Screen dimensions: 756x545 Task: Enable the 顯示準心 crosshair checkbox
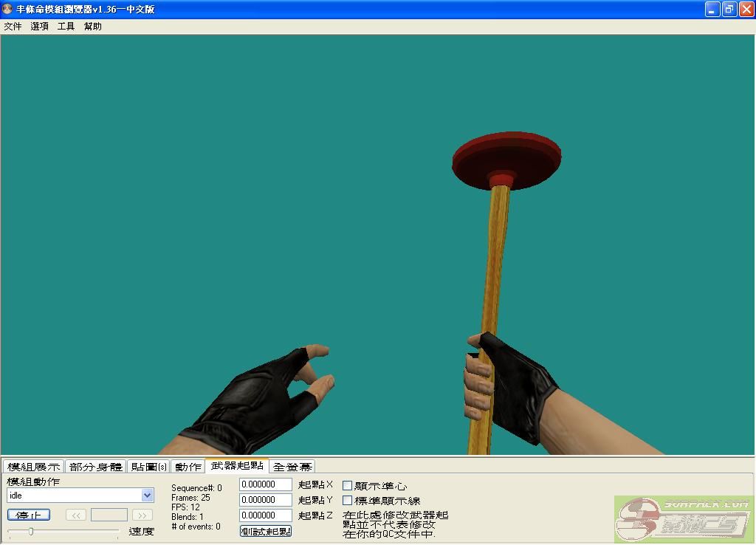(348, 485)
